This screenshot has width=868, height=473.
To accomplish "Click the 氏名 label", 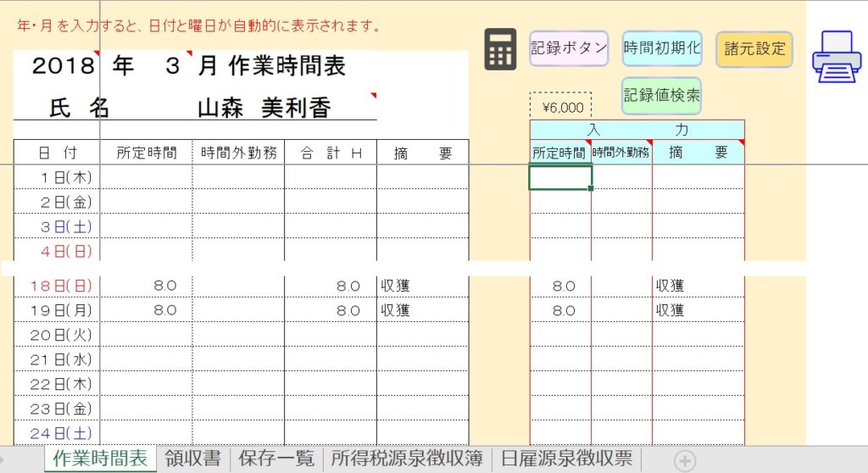I will 79,108.
